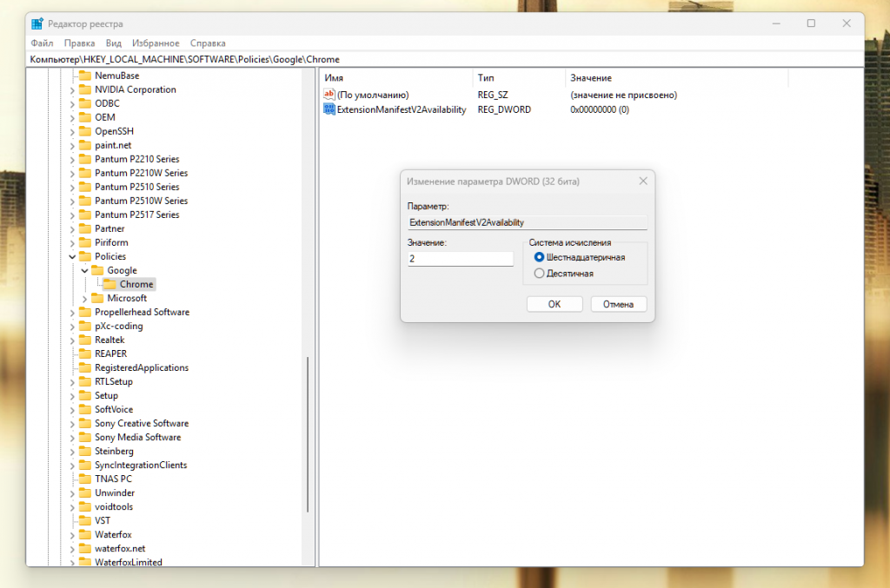
Task: Select the RegisteredApplications key
Action: pyautogui.click(x=142, y=367)
